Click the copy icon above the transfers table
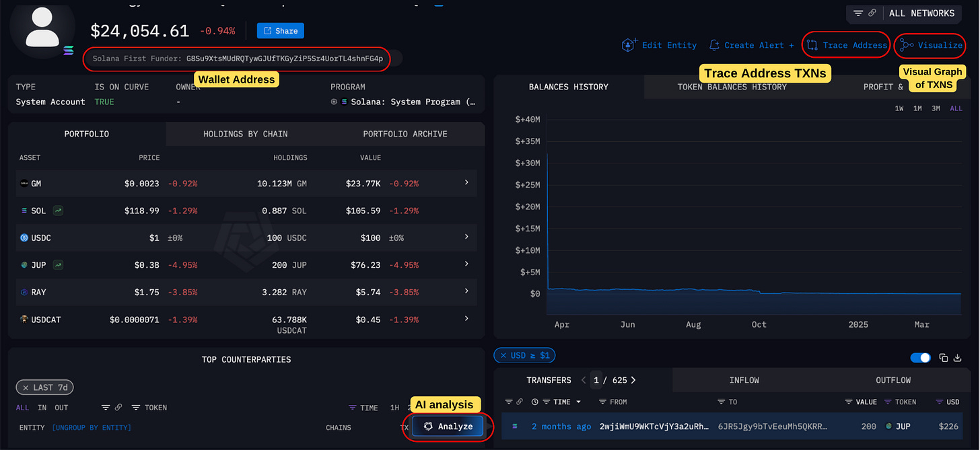 pyautogui.click(x=944, y=358)
